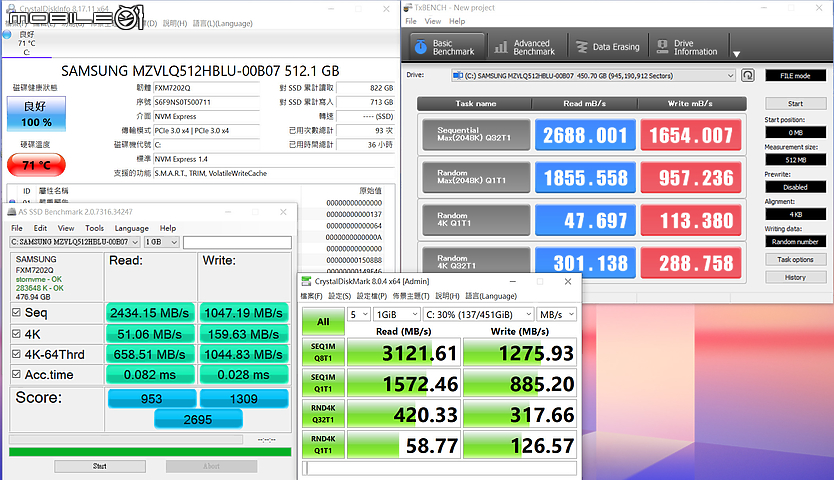
Task: Open the 說明(H) menu in CrystalDiskInfo
Action: point(175,23)
